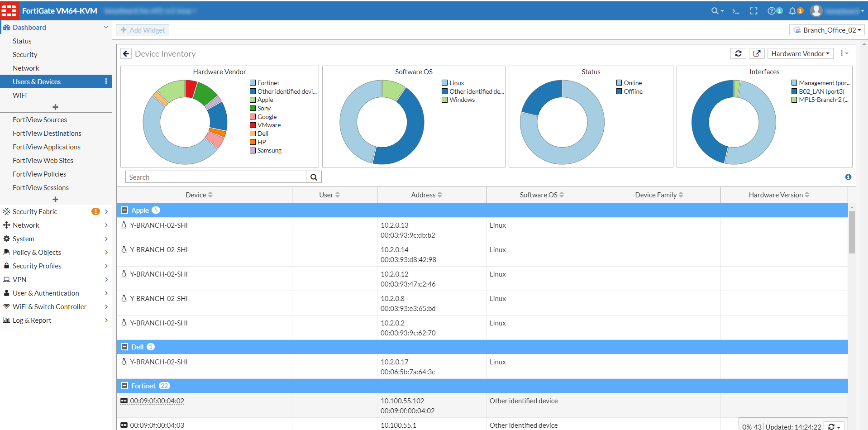This screenshot has height=430, width=868.
Task: Open the Hardware Vendor grouping dropdown
Action: pyautogui.click(x=800, y=53)
